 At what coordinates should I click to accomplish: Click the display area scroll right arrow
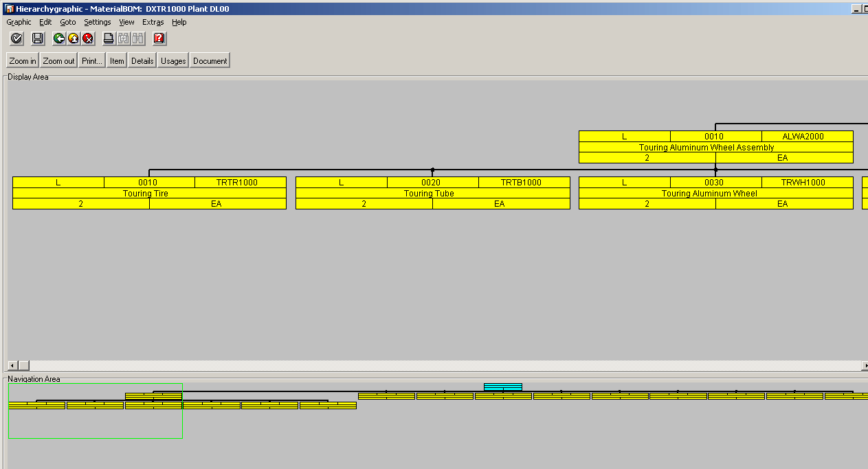pyautogui.click(x=865, y=365)
